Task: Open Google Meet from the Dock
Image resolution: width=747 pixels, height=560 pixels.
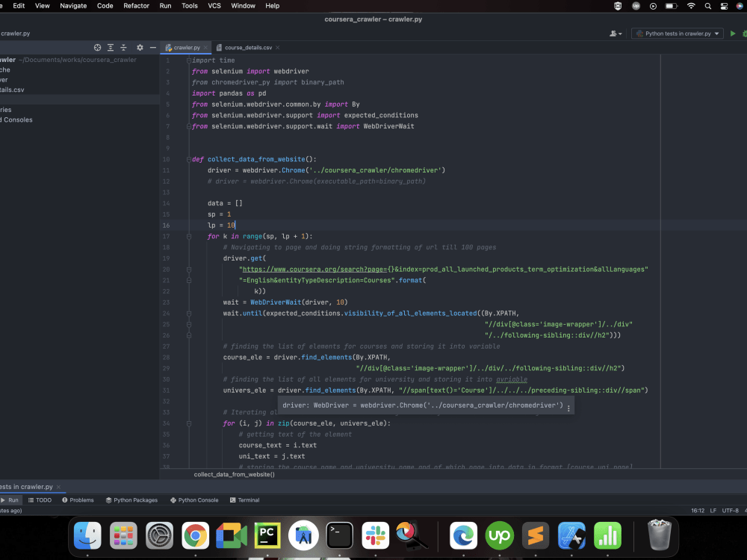Action: click(232, 535)
